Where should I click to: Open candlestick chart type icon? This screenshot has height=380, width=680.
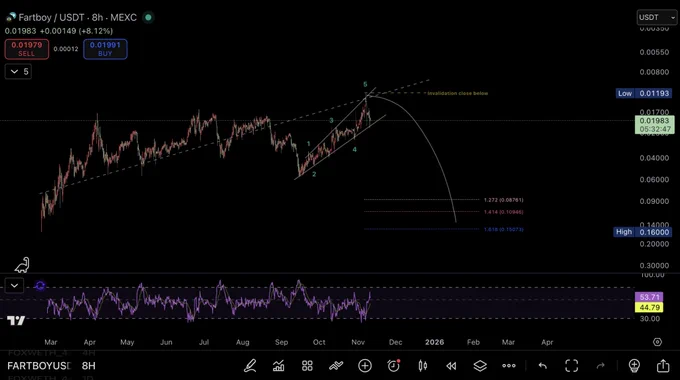coord(422,366)
